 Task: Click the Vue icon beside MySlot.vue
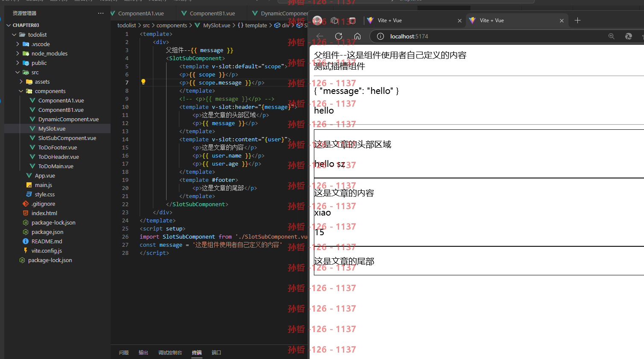[32, 128]
